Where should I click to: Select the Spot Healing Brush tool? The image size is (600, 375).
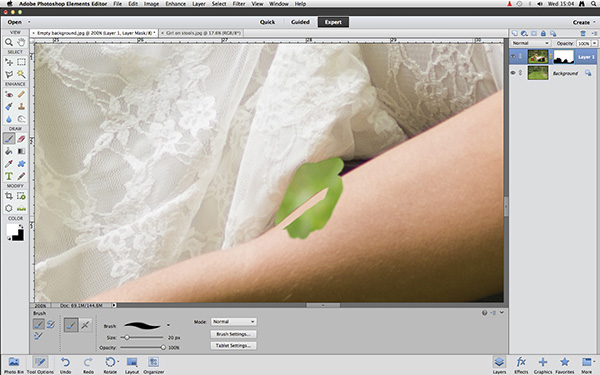pos(21,94)
